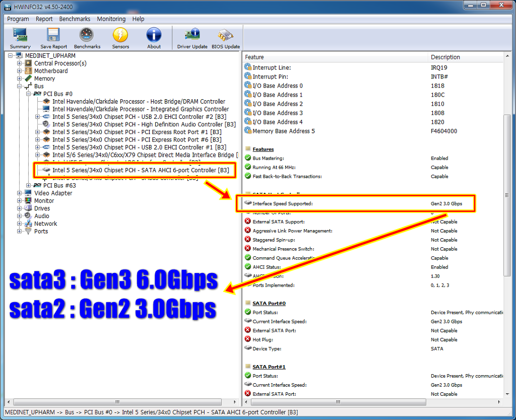Click the Save Report floppy icon
Screen dimensions: 516x420
point(53,35)
